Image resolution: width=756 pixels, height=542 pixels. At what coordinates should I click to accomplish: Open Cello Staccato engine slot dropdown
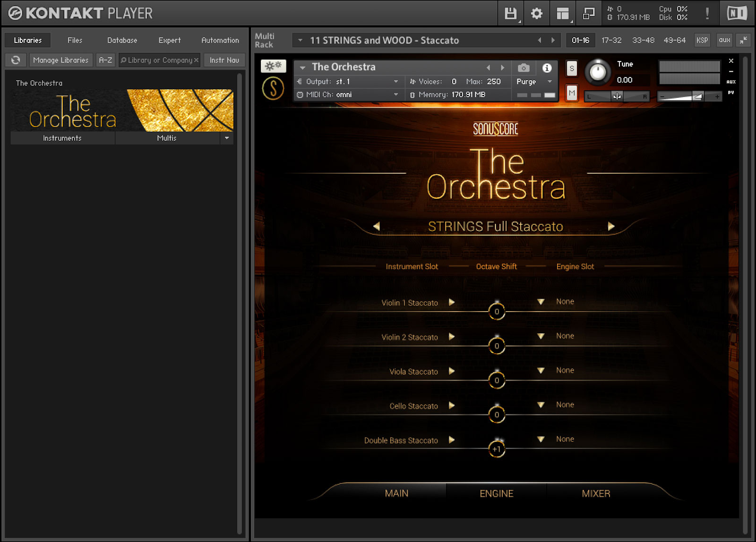[541, 405]
